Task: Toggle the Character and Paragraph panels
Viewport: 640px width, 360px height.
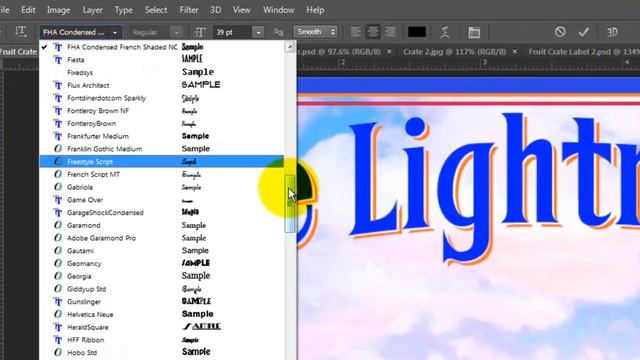Action: pyautogui.click(x=474, y=32)
